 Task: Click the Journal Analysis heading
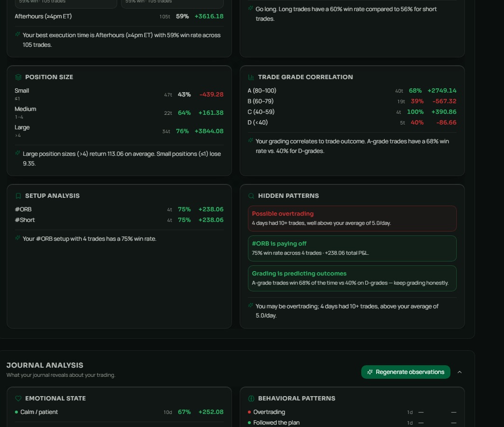click(45, 365)
